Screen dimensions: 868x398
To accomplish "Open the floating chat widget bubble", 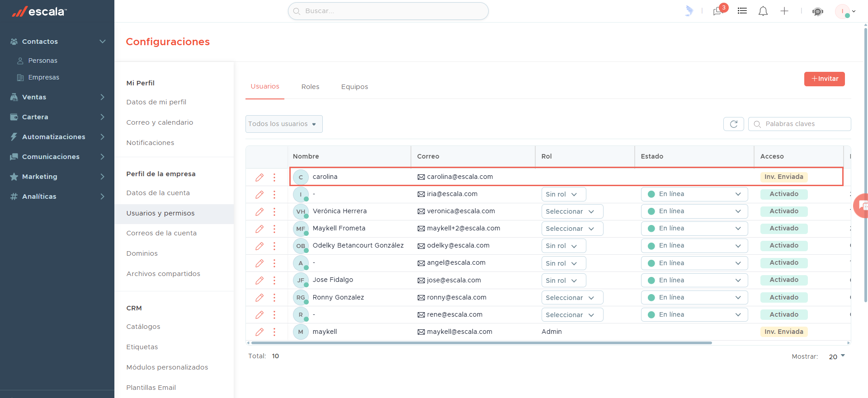I will (862, 206).
